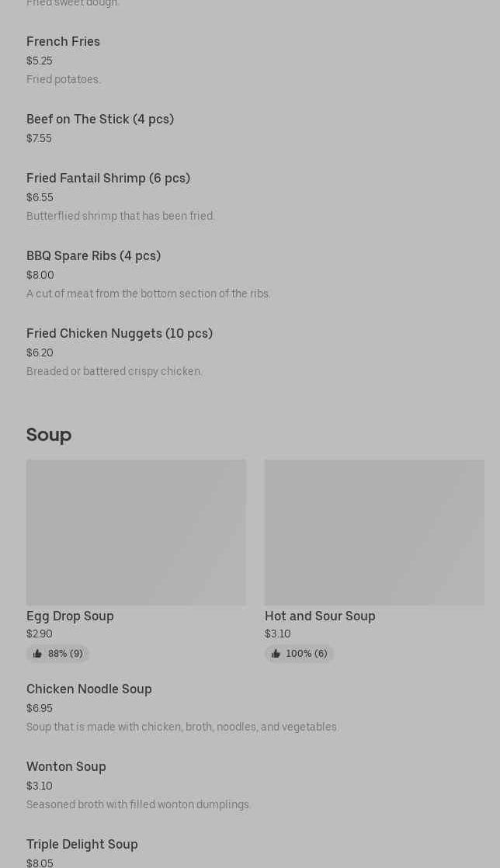Select French Fries menu item

pos(63,42)
